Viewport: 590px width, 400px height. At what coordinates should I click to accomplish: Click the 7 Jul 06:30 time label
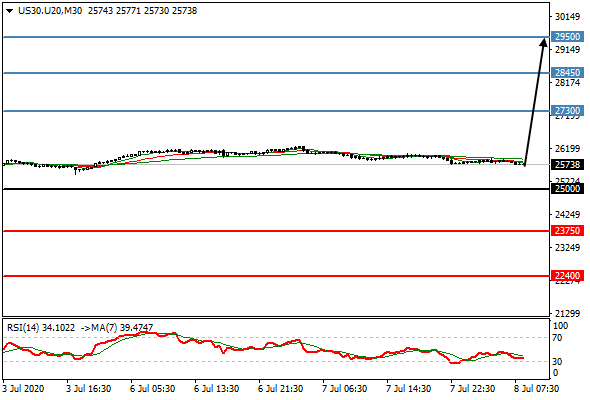coord(344,388)
